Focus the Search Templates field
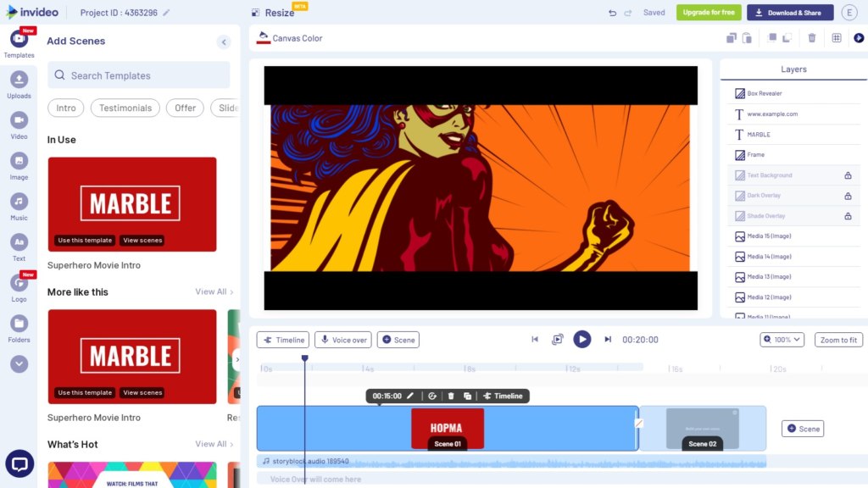 point(138,75)
